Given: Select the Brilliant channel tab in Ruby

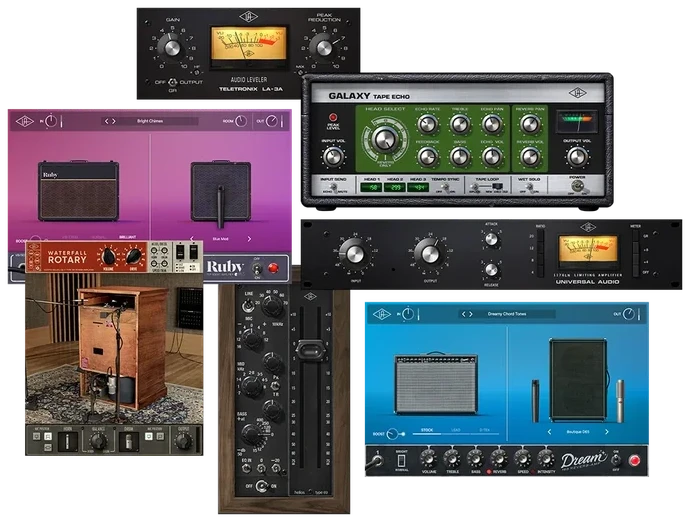Looking at the screenshot, I should point(128,237).
